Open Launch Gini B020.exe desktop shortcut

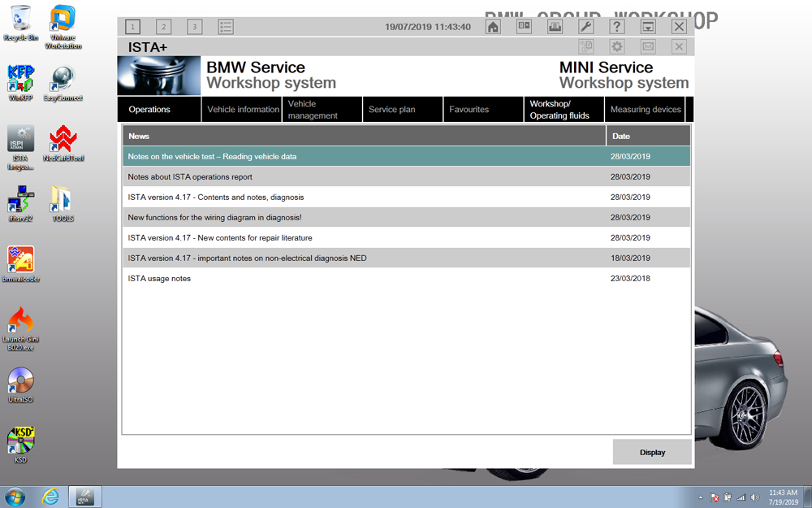(21, 328)
